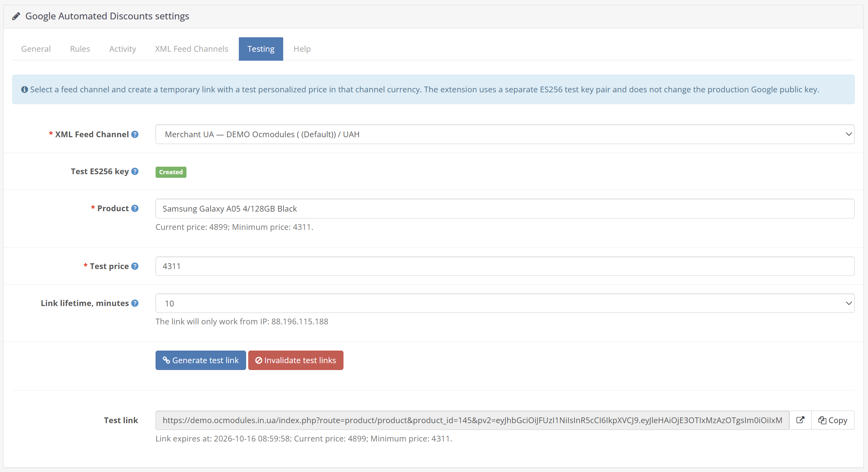Switch to the Rules tab
The width and height of the screenshot is (868, 472).
[x=80, y=49]
